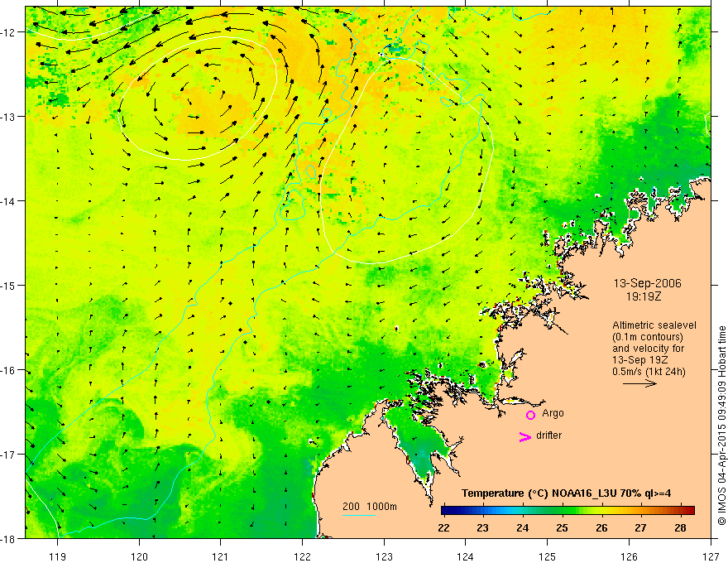The width and height of the screenshot is (728, 563).
Task: Click the 0.5m/s velocity scale arrow
Action: coord(639,383)
